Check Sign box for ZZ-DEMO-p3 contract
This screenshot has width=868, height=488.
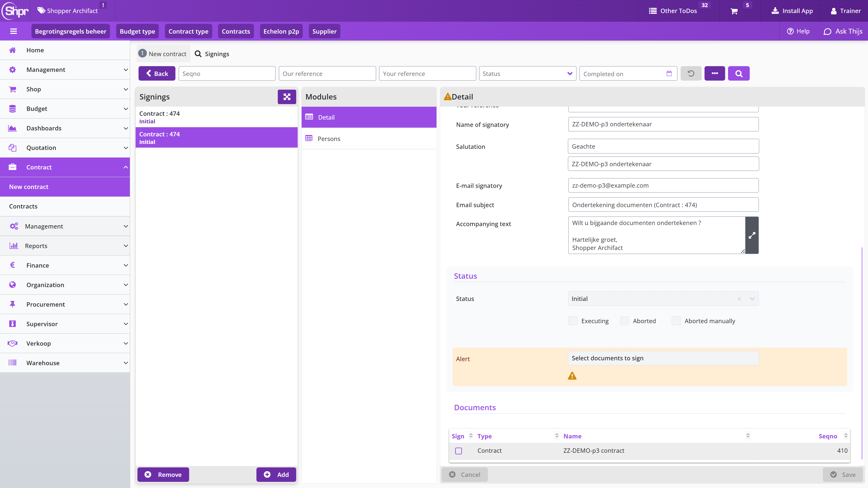(x=458, y=451)
